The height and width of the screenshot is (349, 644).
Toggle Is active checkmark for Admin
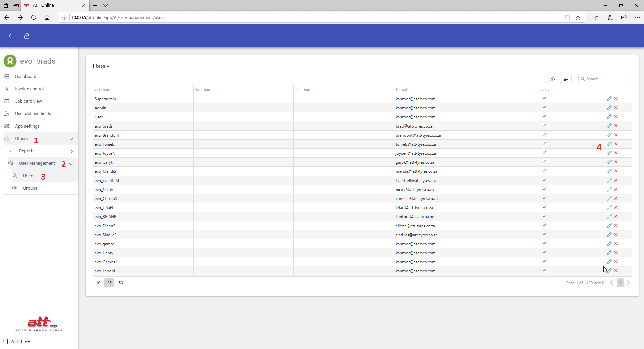tap(544, 108)
